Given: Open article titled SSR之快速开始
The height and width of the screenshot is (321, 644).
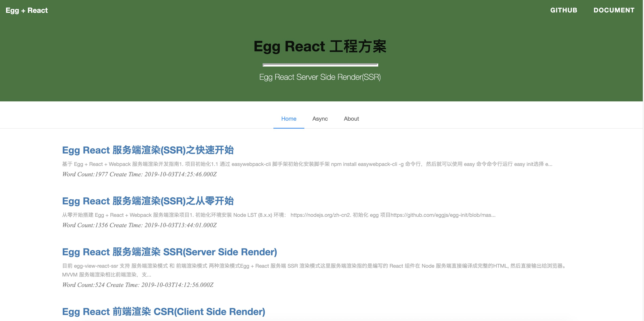Looking at the screenshot, I should pos(148,150).
